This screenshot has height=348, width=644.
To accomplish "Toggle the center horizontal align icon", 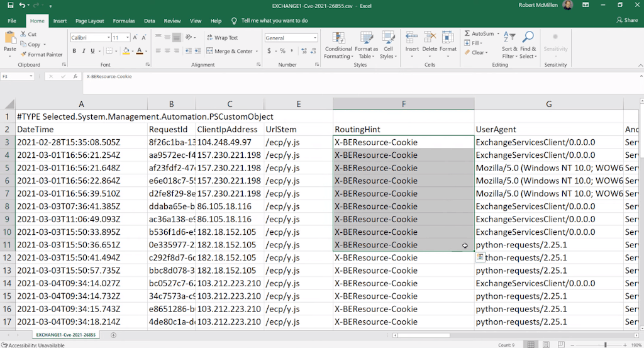I will 167,51.
